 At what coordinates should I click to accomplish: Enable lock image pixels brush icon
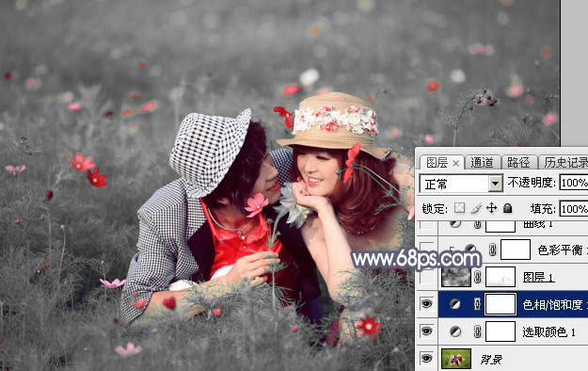[475, 208]
